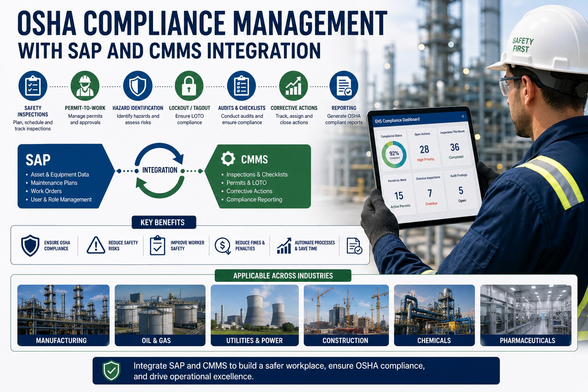
Task: Click the Safety Inspections clipboard icon
Action: [33, 85]
